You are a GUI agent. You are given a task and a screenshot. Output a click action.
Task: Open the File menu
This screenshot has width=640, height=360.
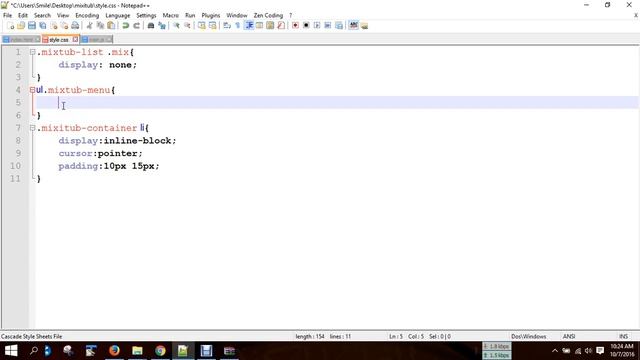coord(7,16)
